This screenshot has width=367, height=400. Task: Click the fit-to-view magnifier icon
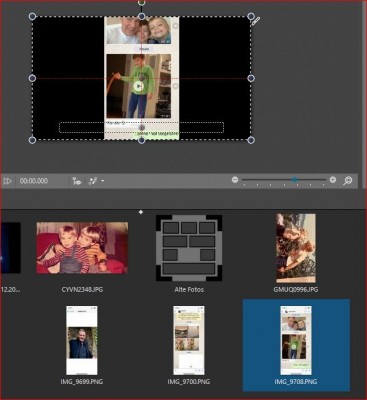(x=347, y=181)
